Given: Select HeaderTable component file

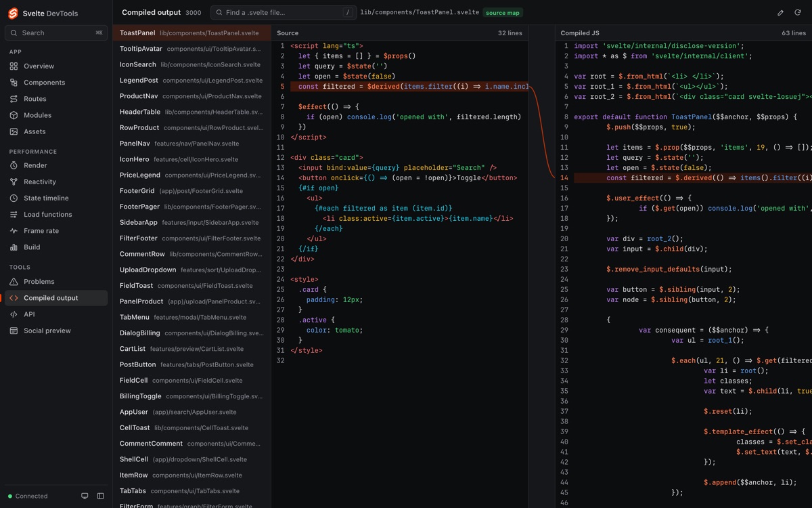Looking at the screenshot, I should pyautogui.click(x=191, y=112).
